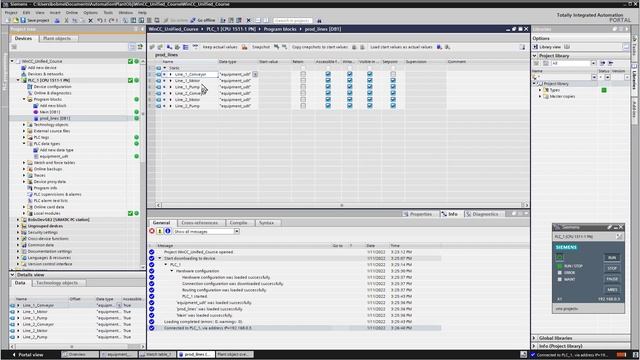This screenshot has height=360, width=640.
Task: Open the Show all messages dropdown
Action: pos(236,231)
